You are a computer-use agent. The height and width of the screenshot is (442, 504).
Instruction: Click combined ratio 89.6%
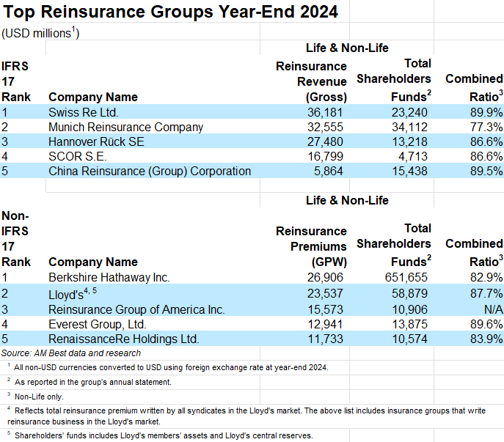point(486,325)
